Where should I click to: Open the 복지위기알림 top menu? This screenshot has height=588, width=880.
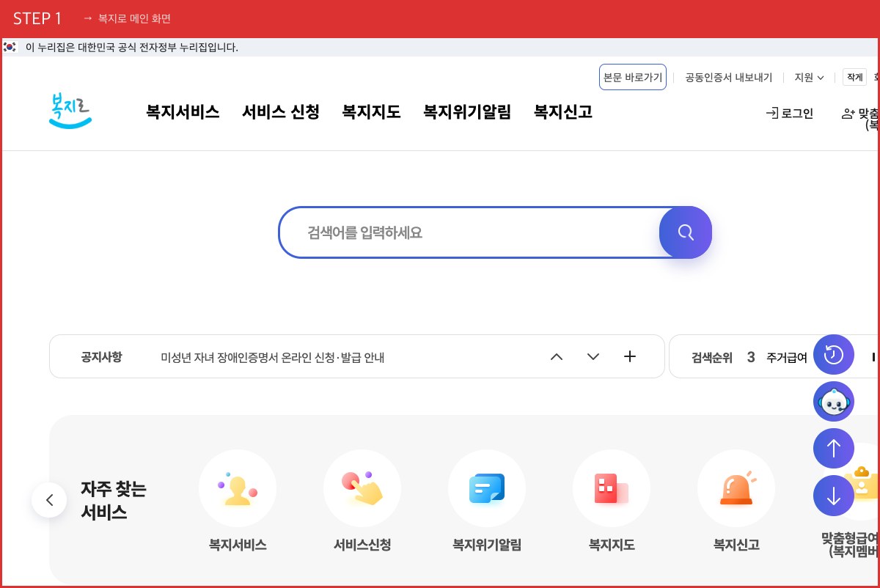pyautogui.click(x=467, y=112)
